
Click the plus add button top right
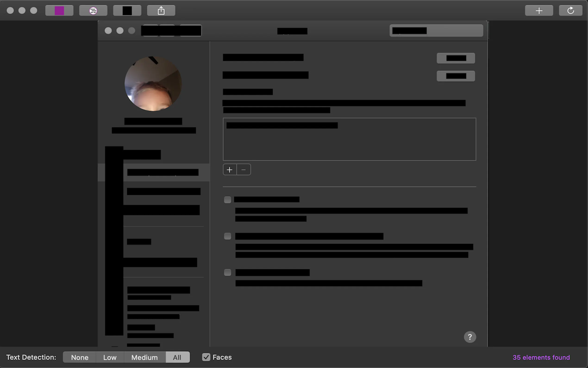539,11
